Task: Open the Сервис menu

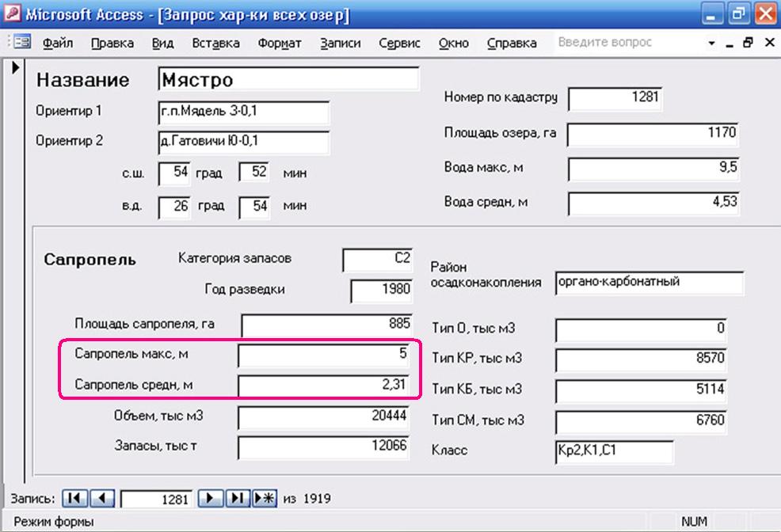Action: (x=399, y=44)
